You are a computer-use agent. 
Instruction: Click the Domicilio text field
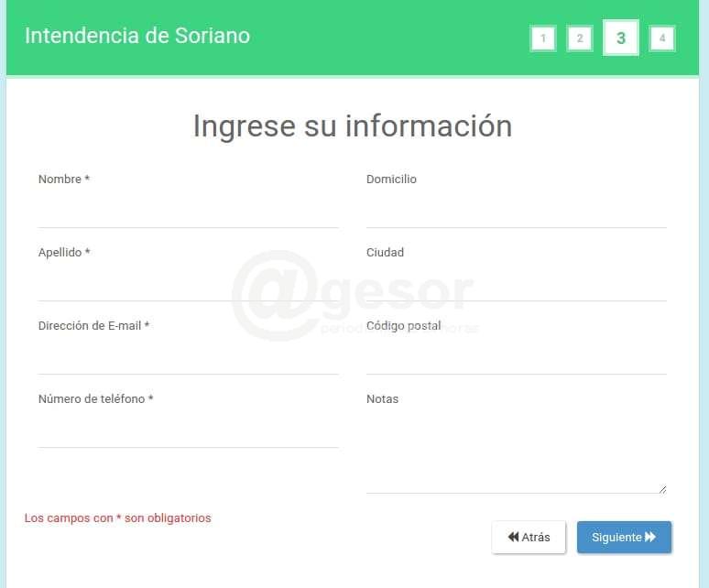516,212
